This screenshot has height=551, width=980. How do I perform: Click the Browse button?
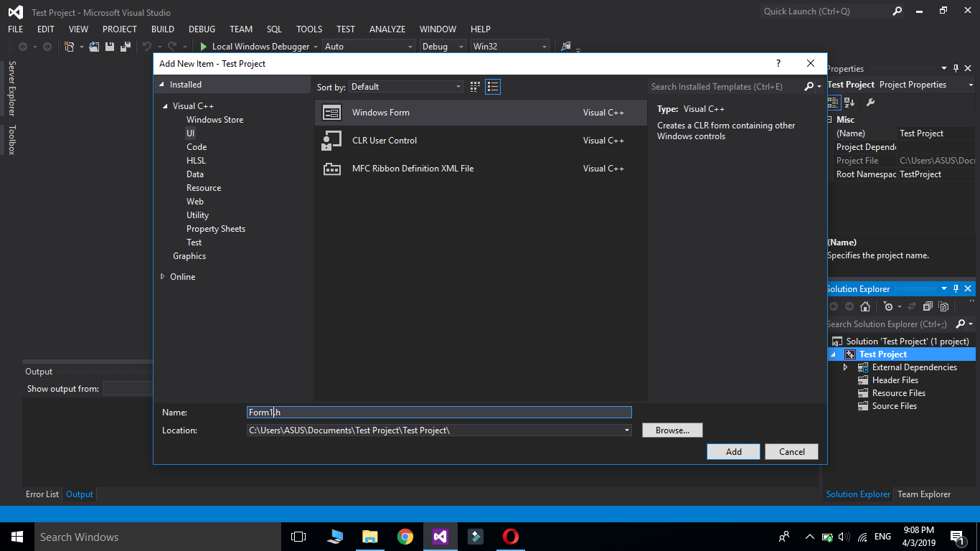coord(672,430)
